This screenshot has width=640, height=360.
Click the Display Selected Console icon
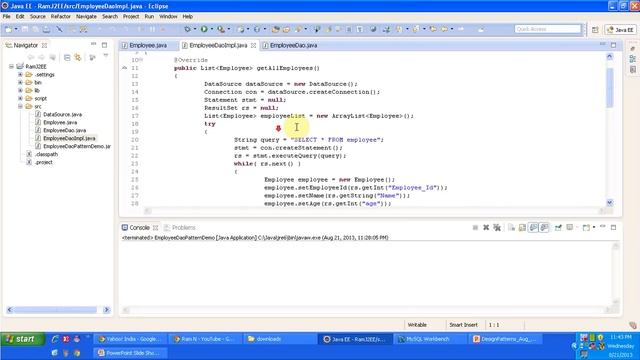pyautogui.click(x=570, y=227)
